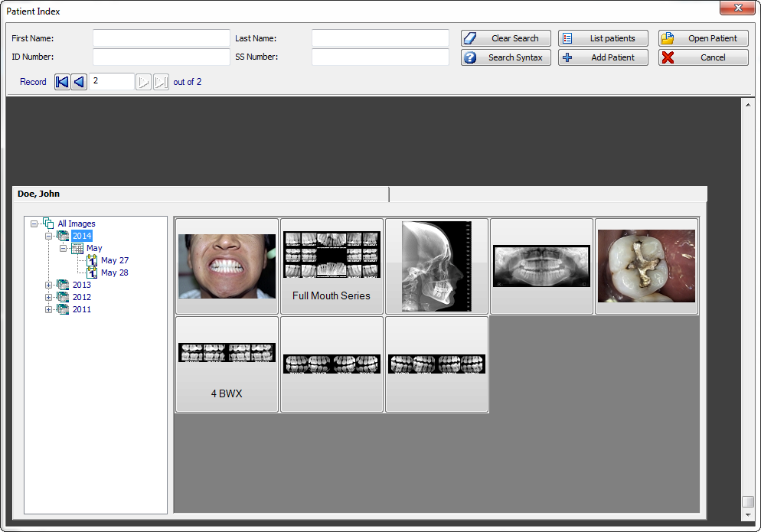Expand the 2013 tree node
Screen dimensions: 761x532
[47, 285]
